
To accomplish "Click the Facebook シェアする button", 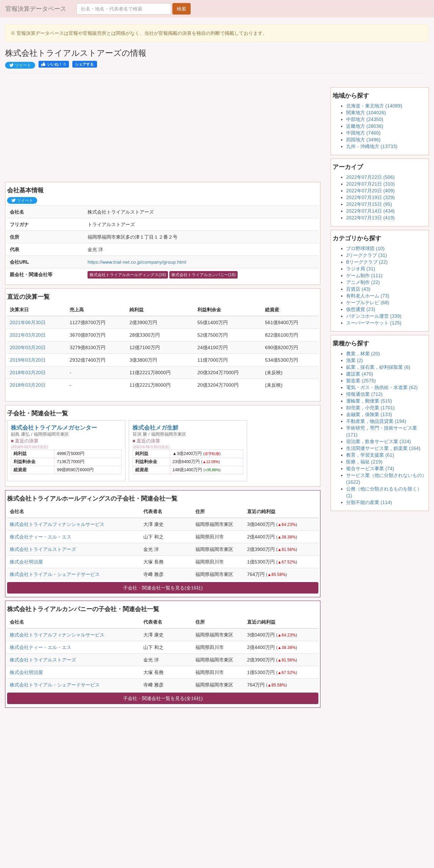I will pyautogui.click(x=85, y=64).
